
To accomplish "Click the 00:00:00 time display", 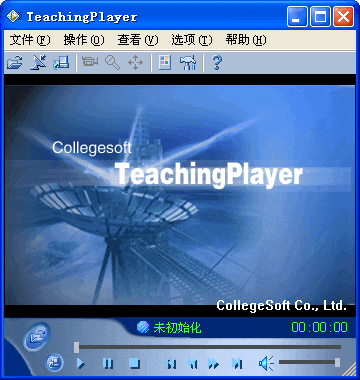I will 320,327.
